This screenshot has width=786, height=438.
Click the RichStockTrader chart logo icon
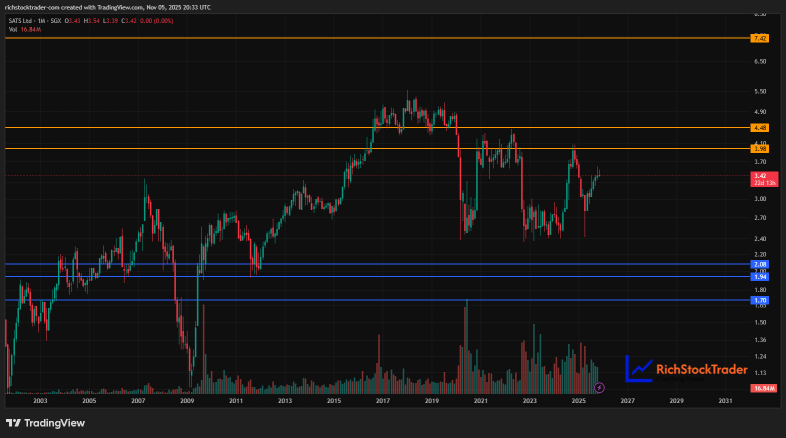(639, 370)
